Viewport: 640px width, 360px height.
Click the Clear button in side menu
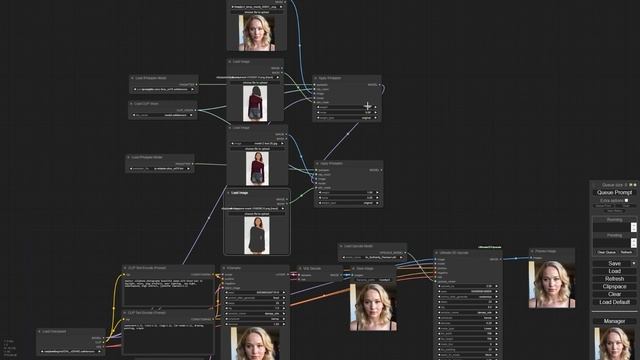point(614,294)
